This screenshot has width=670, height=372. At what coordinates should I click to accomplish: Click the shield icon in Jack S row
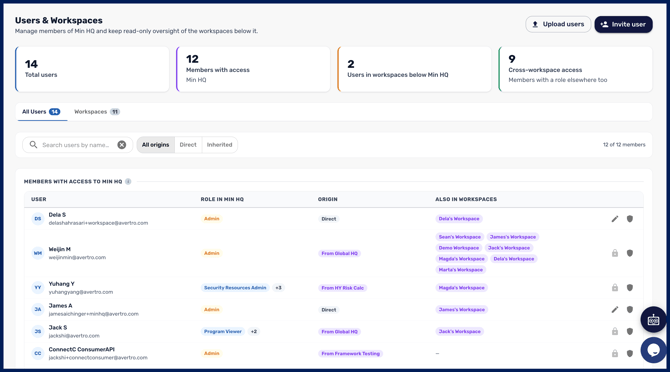[x=630, y=331]
